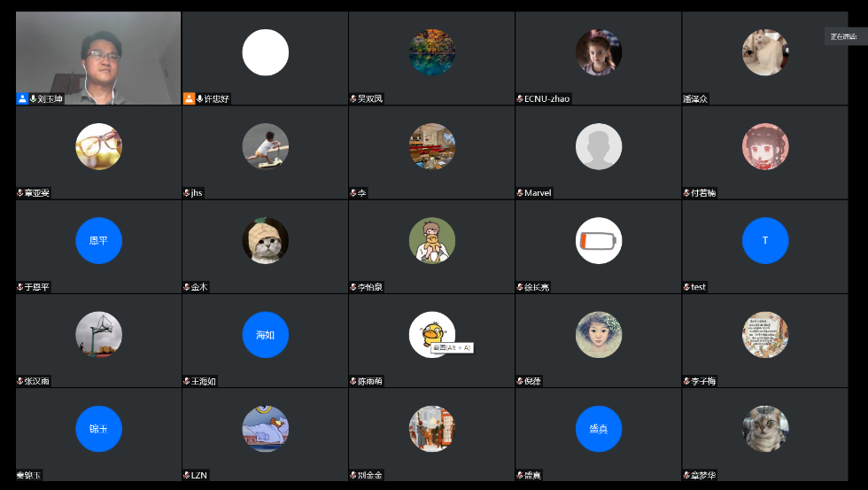The width and height of the screenshot is (868, 490).
Task: Click the muted mic icon beside LZN
Action: click(187, 476)
